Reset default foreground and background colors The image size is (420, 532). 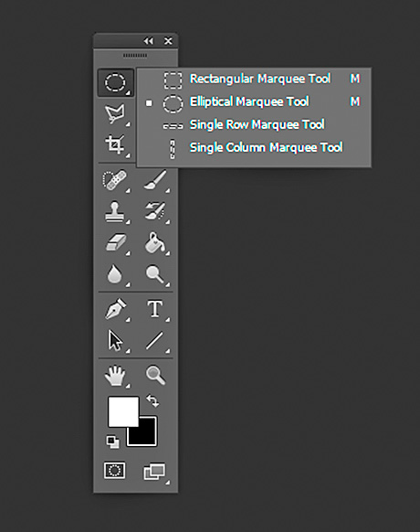point(113,442)
